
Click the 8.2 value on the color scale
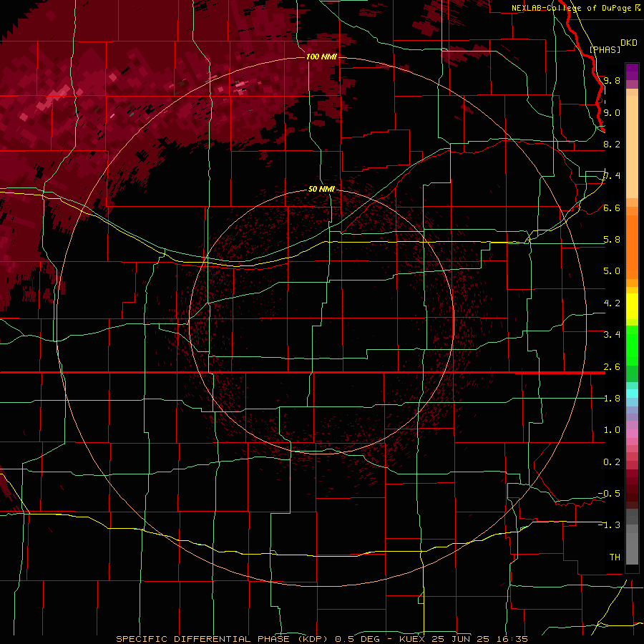click(612, 144)
